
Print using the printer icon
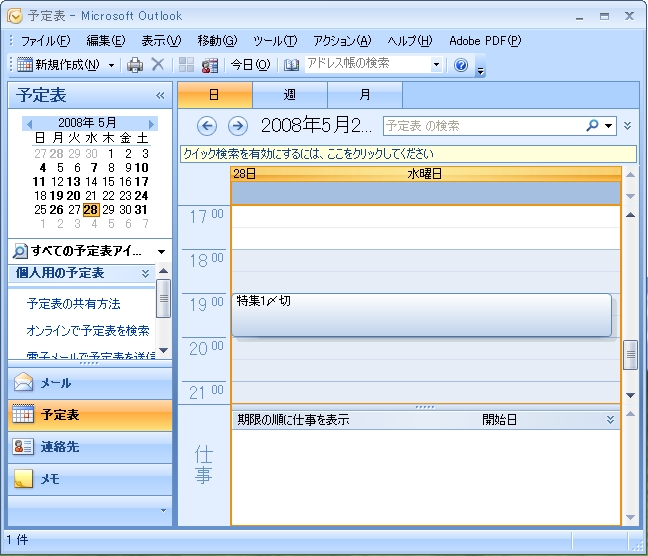coord(135,65)
